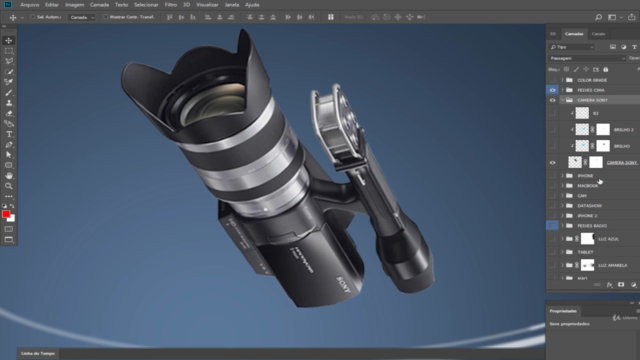
Task: Select the Clone Stamp tool
Action: (x=9, y=103)
